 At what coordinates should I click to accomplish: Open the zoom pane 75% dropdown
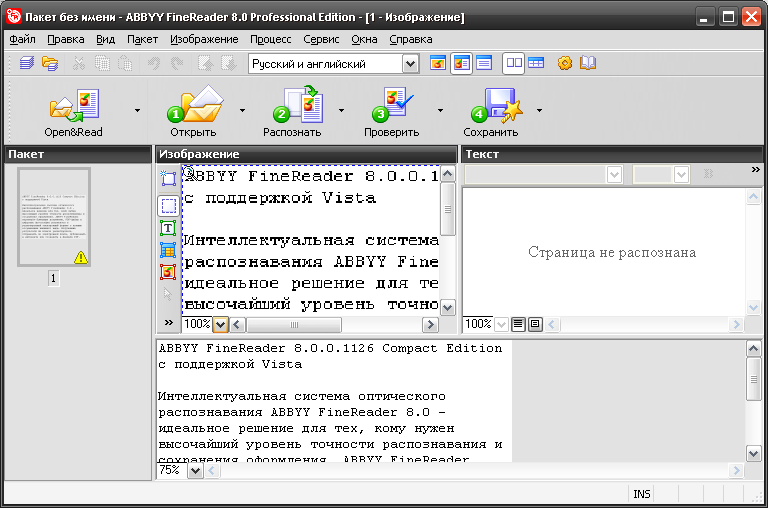(195, 471)
